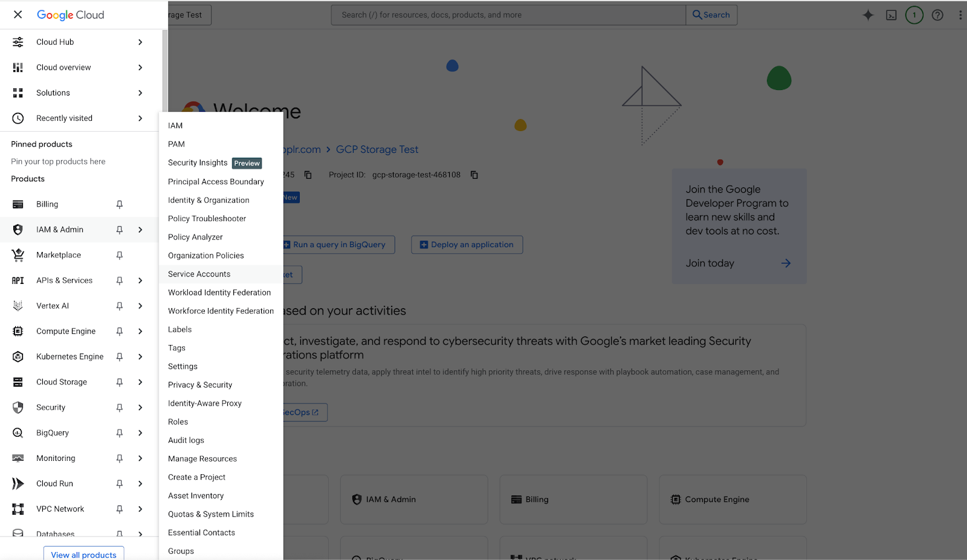Open Gemini AI sparkle icon
The width and height of the screenshot is (967, 560).
[x=868, y=15]
